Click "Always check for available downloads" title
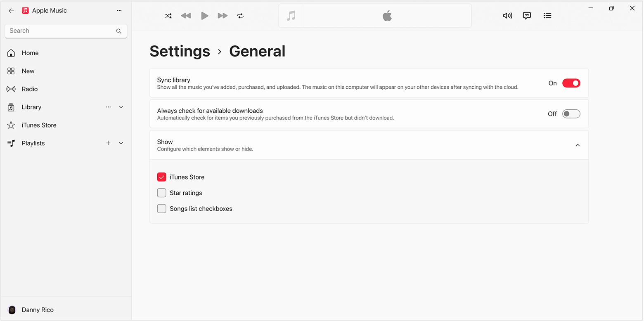644x321 pixels. tap(210, 111)
